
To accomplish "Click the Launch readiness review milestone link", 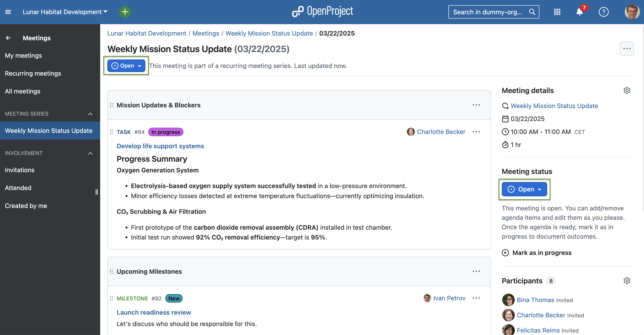I will (154, 312).
